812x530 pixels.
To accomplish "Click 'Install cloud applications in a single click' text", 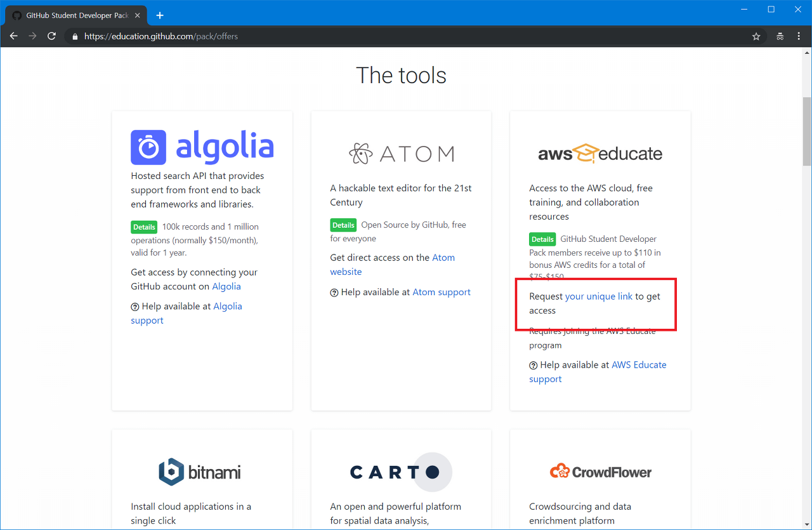I will point(191,513).
